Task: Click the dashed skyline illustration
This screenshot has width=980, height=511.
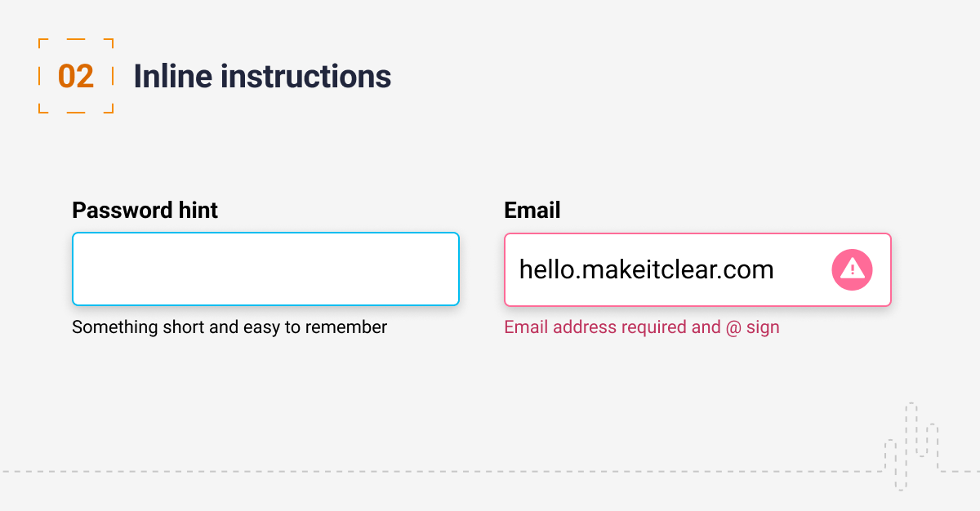Action: click(911, 445)
